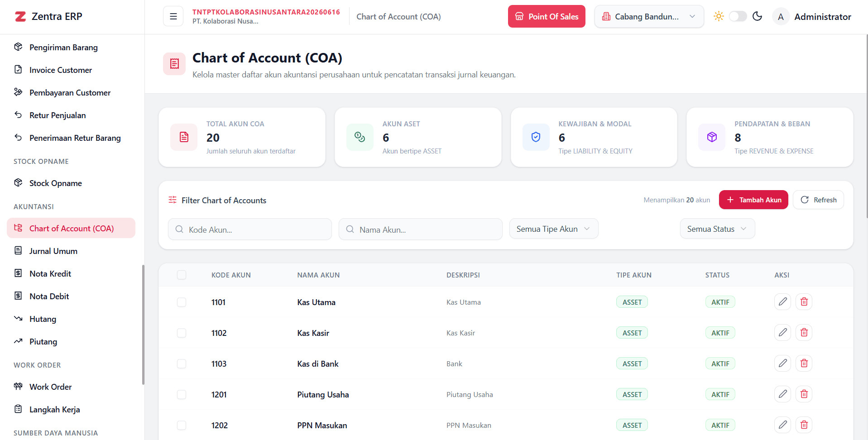Click the Bank description of account 1103
Screen dimensions: 868x440
tap(454, 363)
